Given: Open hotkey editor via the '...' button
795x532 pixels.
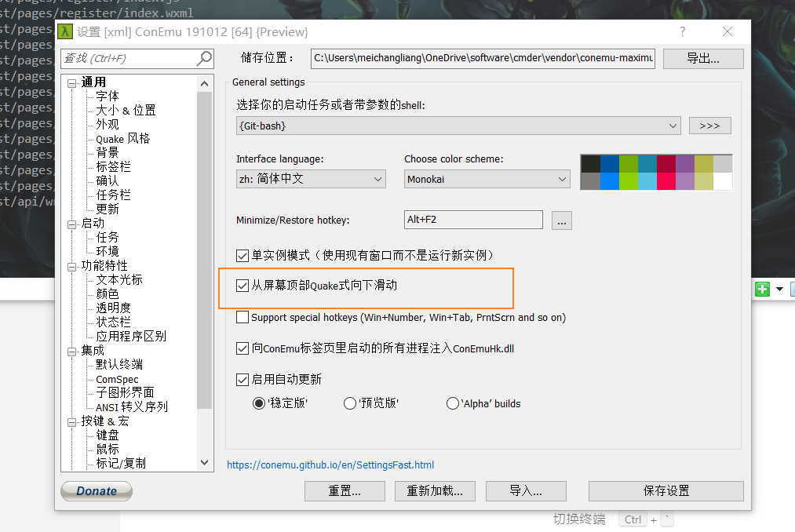Looking at the screenshot, I should [561, 220].
